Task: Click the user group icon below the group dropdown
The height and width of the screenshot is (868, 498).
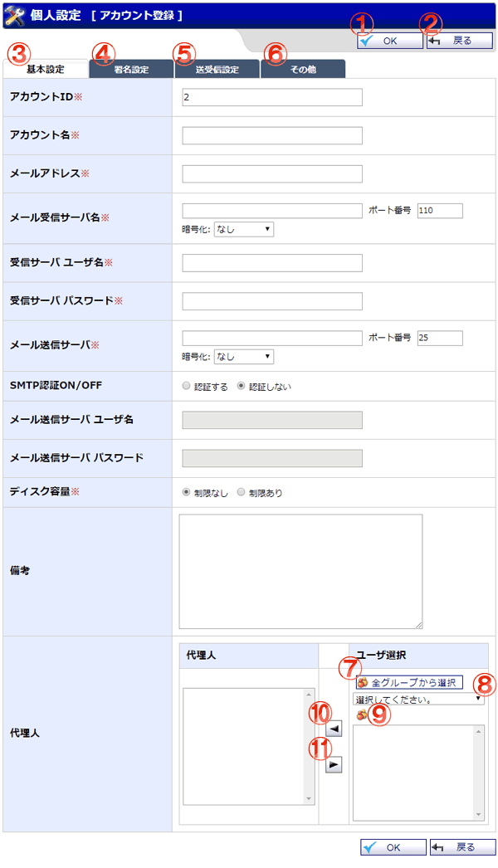Action: (362, 714)
